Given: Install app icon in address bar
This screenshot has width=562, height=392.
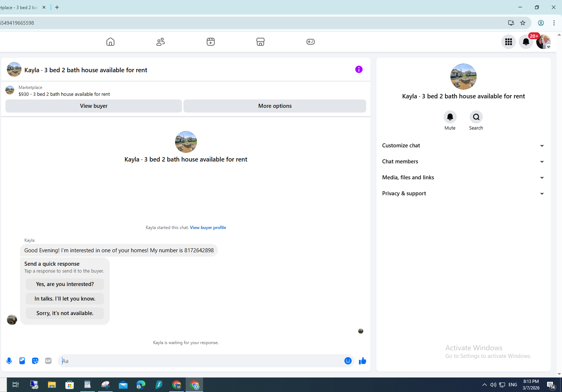Looking at the screenshot, I should (x=511, y=23).
